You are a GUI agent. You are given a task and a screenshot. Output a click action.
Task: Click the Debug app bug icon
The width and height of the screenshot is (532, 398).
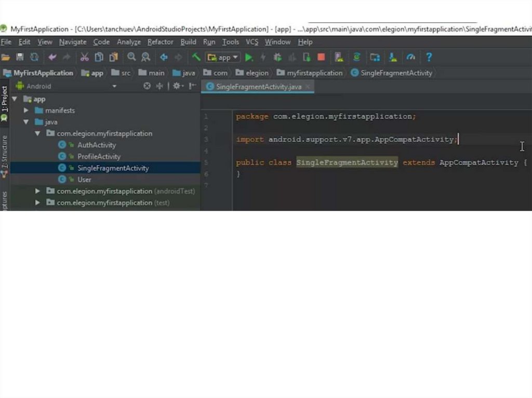point(277,57)
